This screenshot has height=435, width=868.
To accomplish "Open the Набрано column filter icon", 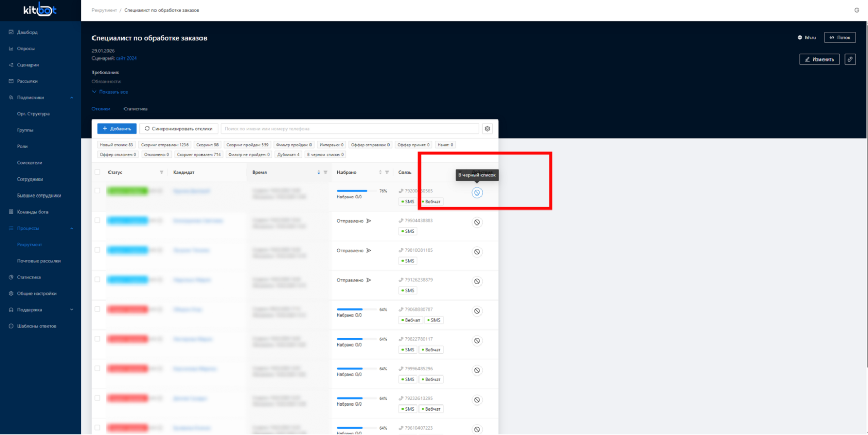I will 387,172.
